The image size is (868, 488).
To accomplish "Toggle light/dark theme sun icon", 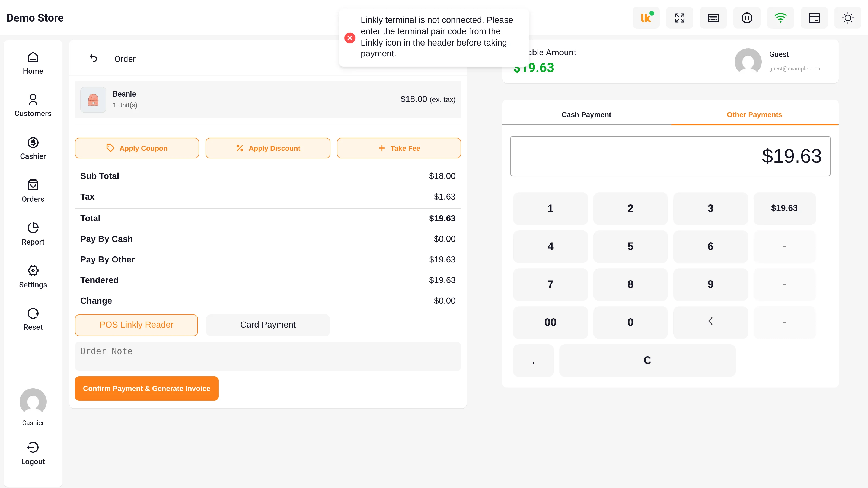I will coord(848,18).
